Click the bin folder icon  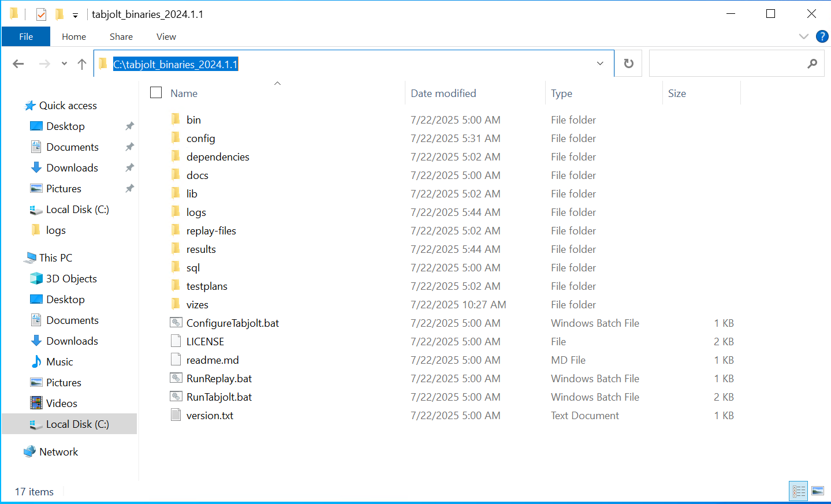pos(176,120)
